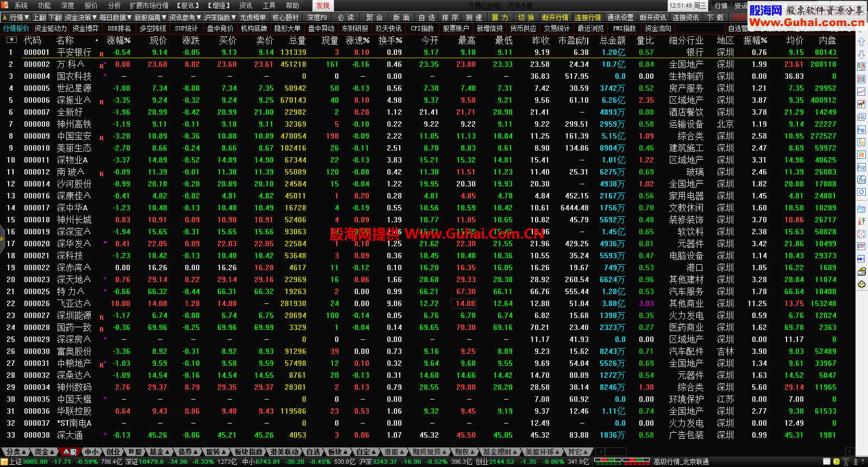Sort by the 总金额 column header
868x467 pixels.
613,40
